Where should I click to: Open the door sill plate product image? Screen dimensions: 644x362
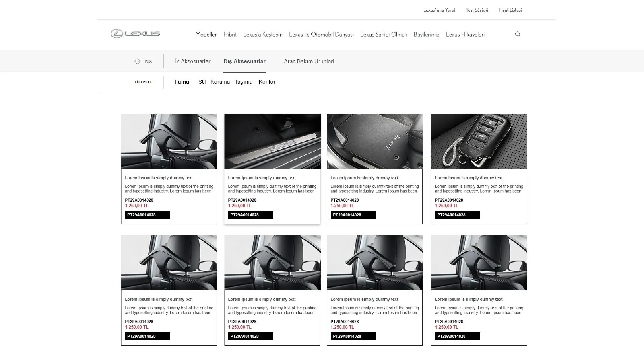tap(272, 141)
